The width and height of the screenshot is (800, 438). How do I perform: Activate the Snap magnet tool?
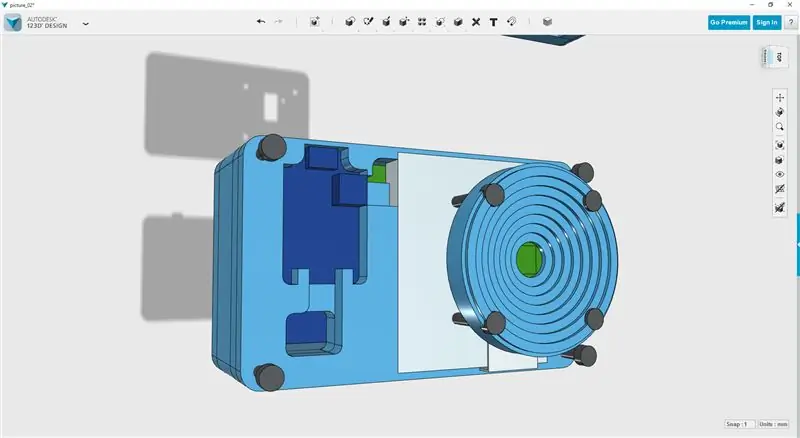(x=512, y=21)
